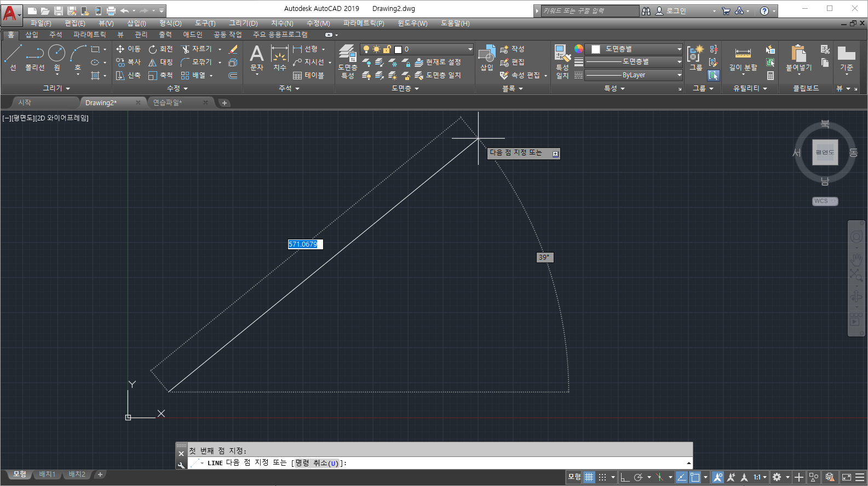
Task: Toggle ortho mode in status bar
Action: click(x=625, y=477)
